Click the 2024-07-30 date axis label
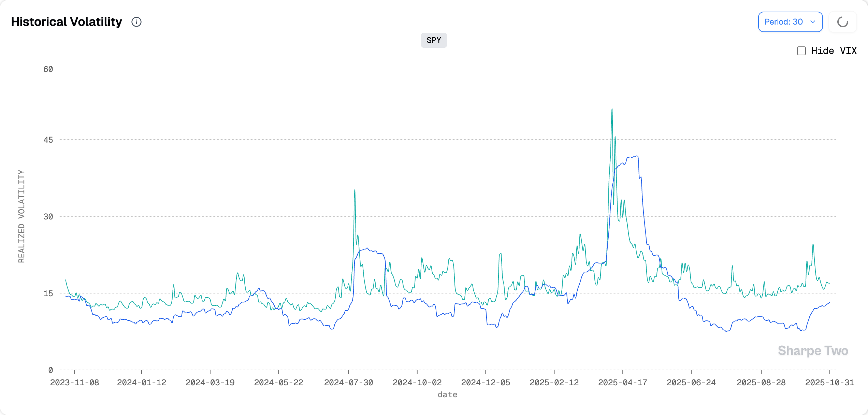868x415 pixels. [348, 383]
